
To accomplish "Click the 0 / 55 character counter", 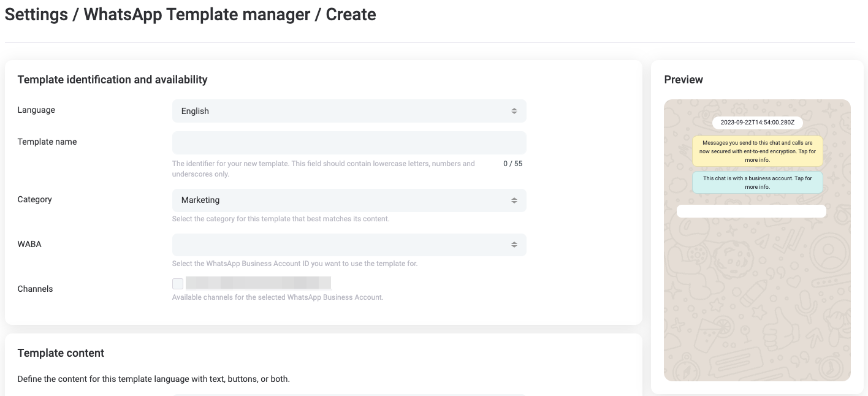I will tap(512, 164).
